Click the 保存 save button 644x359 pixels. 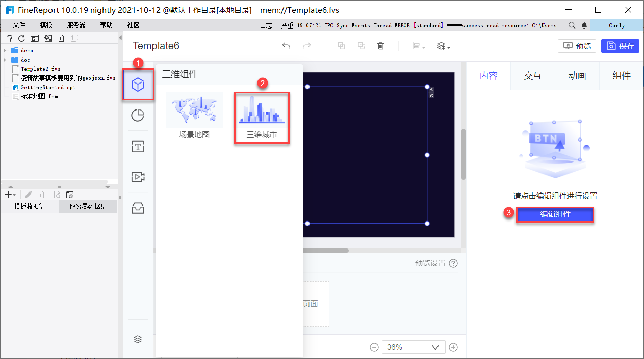(620, 46)
